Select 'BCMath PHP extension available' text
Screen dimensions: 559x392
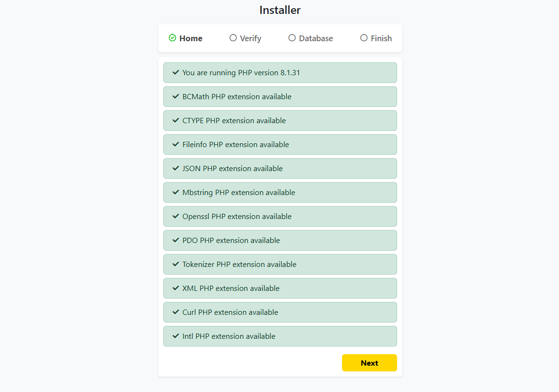point(237,97)
